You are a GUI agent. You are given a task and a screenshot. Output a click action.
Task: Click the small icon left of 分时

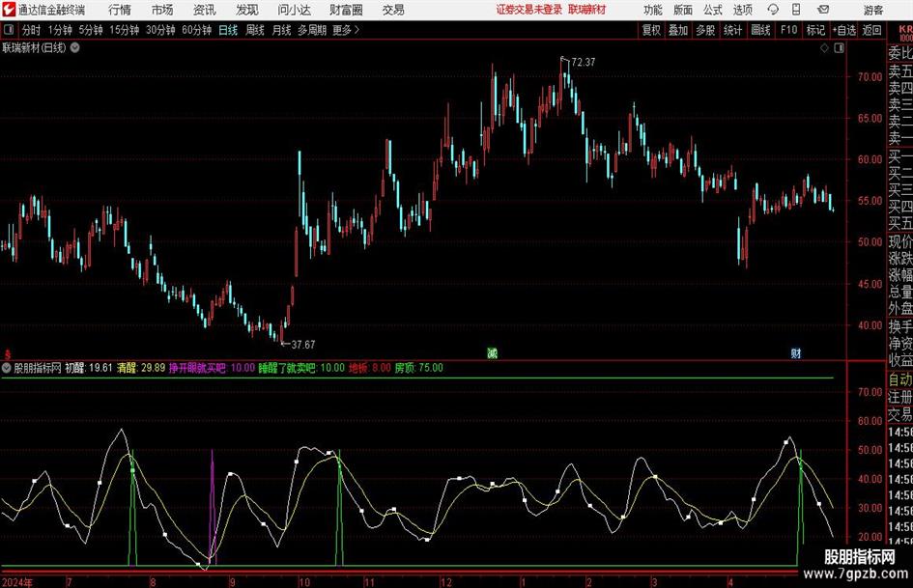point(9,30)
